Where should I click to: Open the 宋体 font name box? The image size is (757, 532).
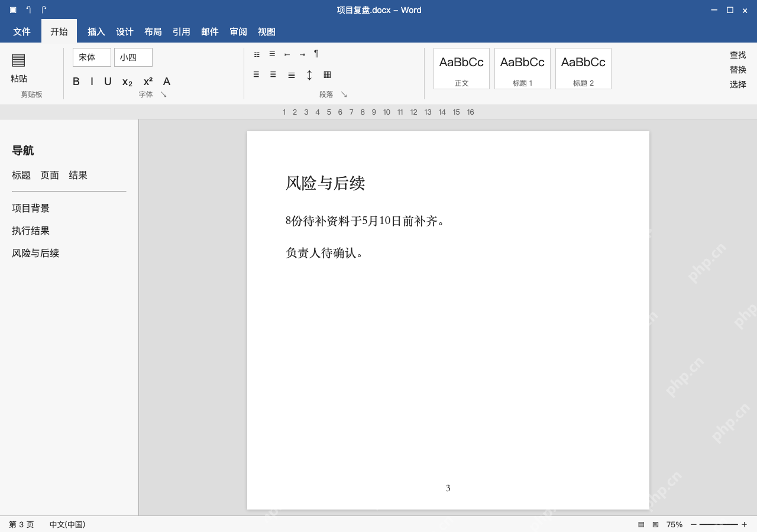click(x=92, y=57)
